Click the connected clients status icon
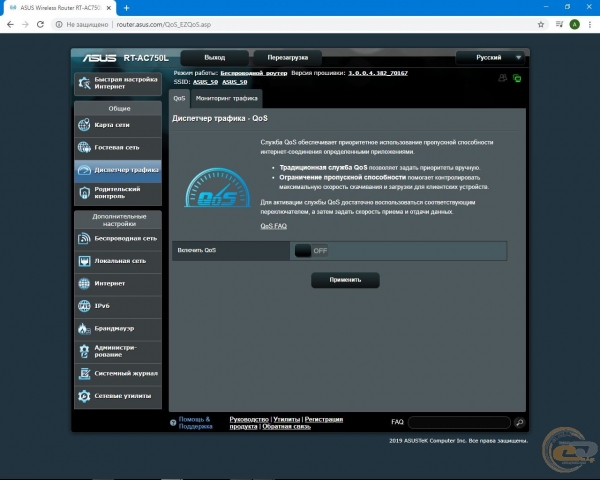The height and width of the screenshot is (480, 600). click(x=502, y=78)
